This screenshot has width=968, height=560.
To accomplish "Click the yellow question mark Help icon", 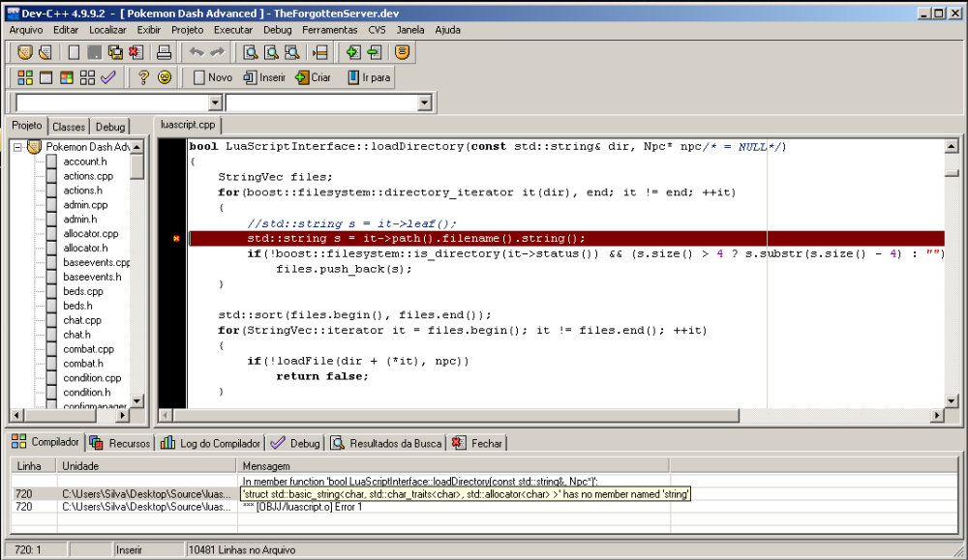I will coord(143,77).
